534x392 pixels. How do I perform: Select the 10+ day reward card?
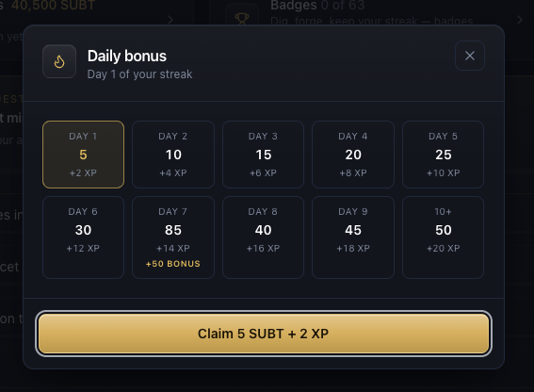pos(443,237)
